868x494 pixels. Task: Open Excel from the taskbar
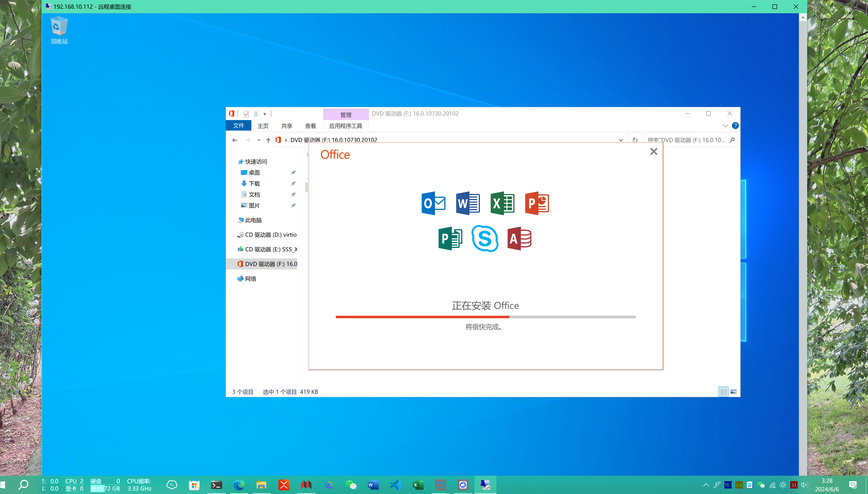point(418,485)
